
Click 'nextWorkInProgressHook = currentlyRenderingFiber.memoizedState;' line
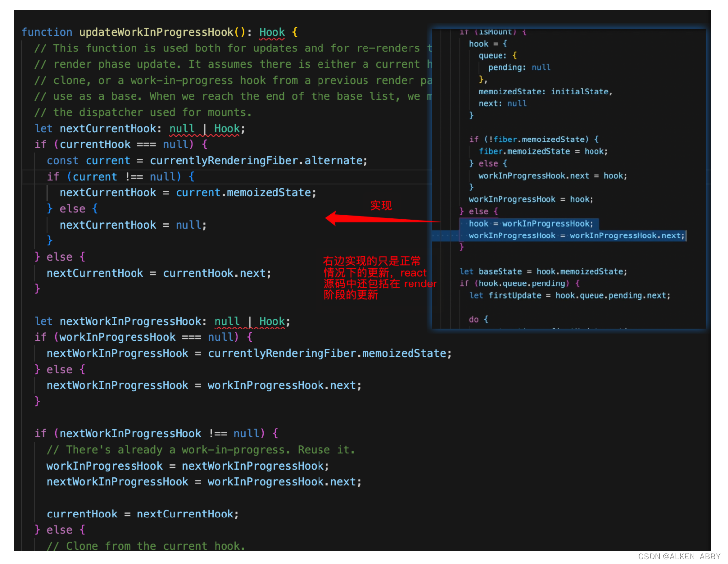(x=249, y=354)
